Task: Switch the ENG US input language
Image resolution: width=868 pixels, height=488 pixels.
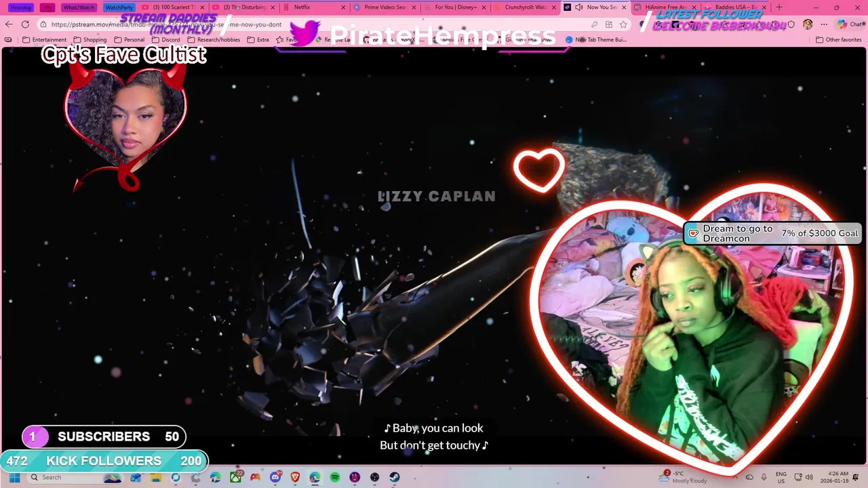Action: (x=781, y=477)
